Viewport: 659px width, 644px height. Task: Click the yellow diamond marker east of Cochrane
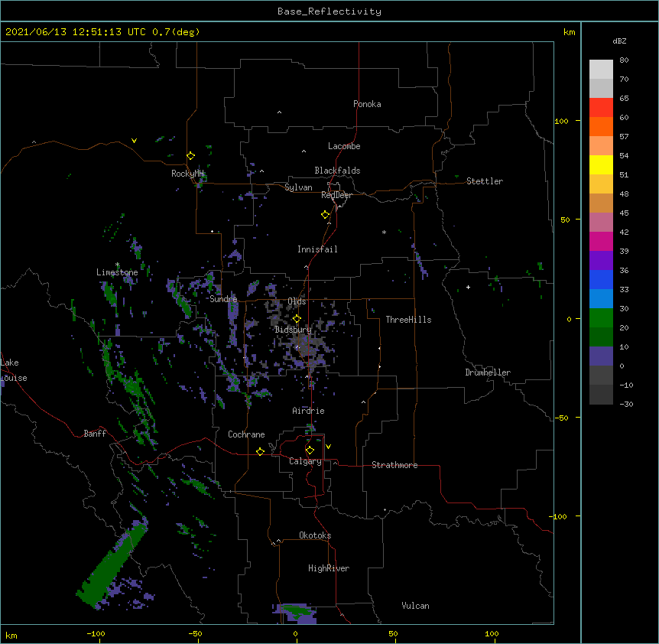pyautogui.click(x=260, y=451)
